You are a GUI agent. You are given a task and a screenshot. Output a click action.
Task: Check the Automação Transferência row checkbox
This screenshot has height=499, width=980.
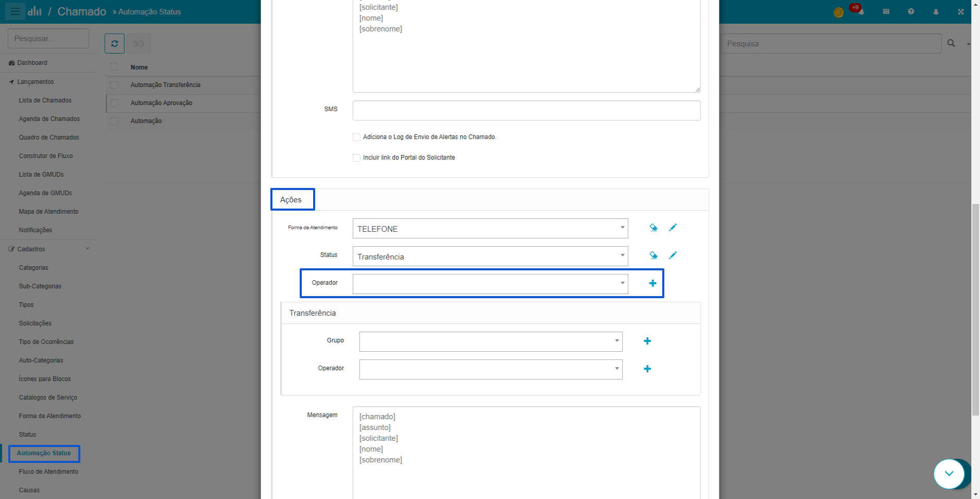coord(114,85)
